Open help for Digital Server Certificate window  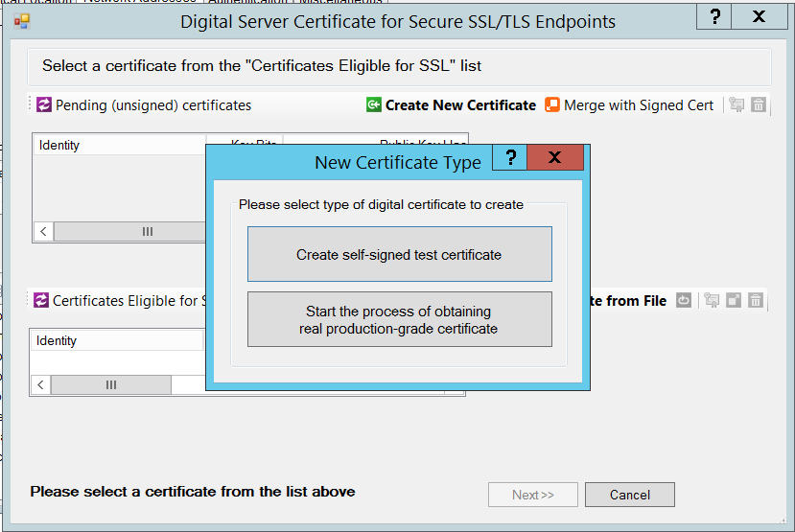tap(714, 16)
